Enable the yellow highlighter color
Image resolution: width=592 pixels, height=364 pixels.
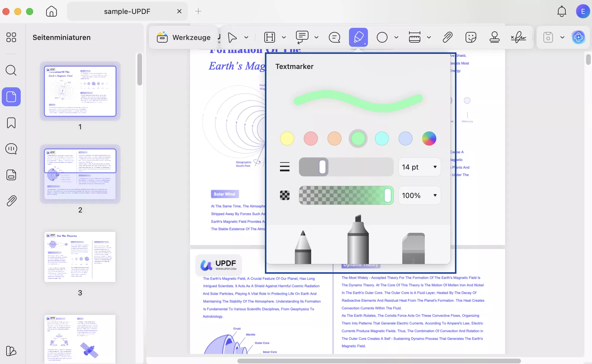(x=287, y=138)
